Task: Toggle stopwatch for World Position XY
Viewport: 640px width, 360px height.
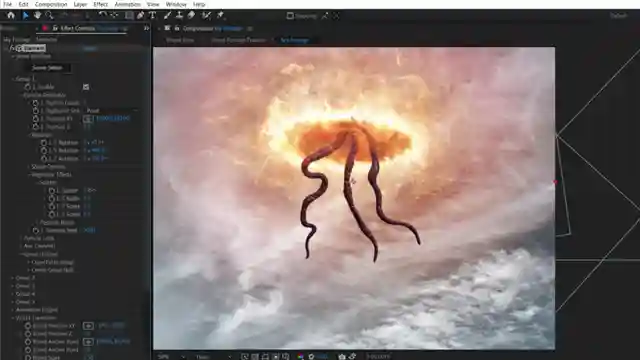Action: (27, 326)
